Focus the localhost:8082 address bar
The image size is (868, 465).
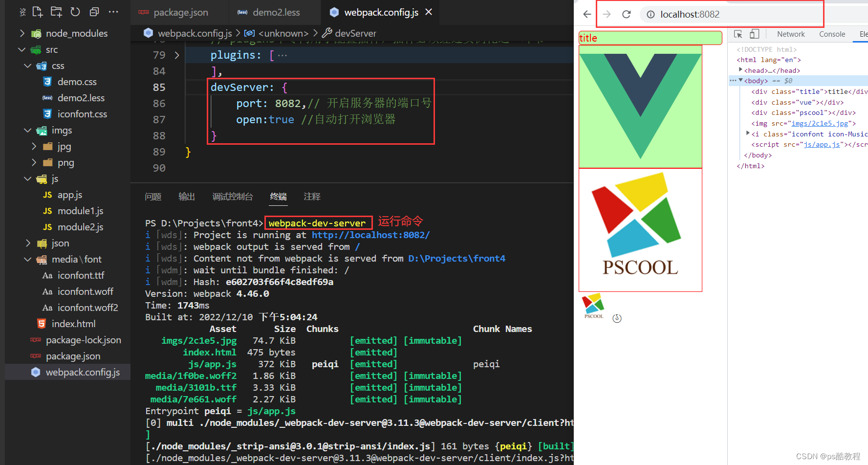(x=690, y=15)
